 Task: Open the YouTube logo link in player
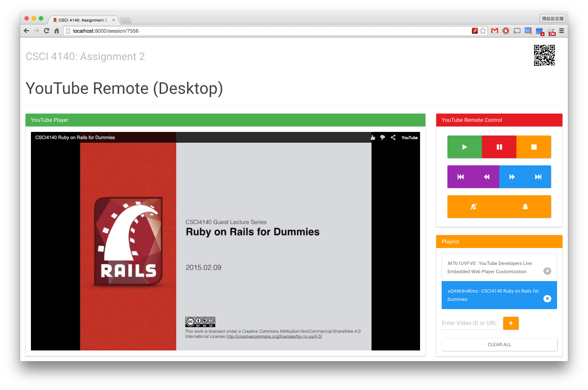410,138
